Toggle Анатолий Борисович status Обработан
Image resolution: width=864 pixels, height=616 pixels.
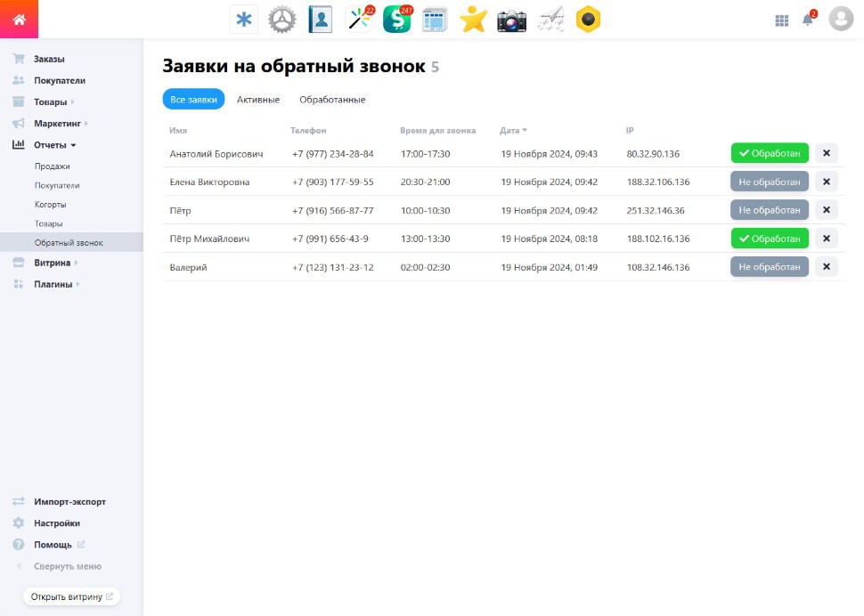(x=770, y=153)
